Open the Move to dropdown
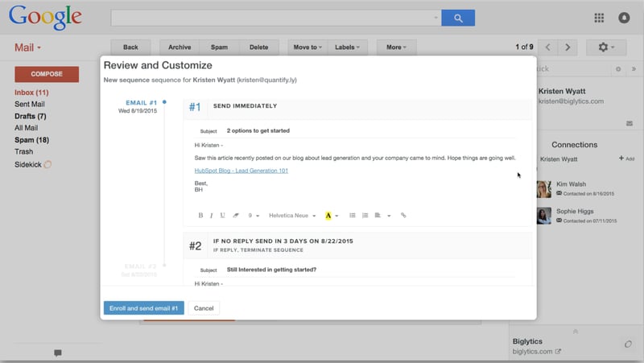The width and height of the screenshot is (644, 363). click(308, 47)
